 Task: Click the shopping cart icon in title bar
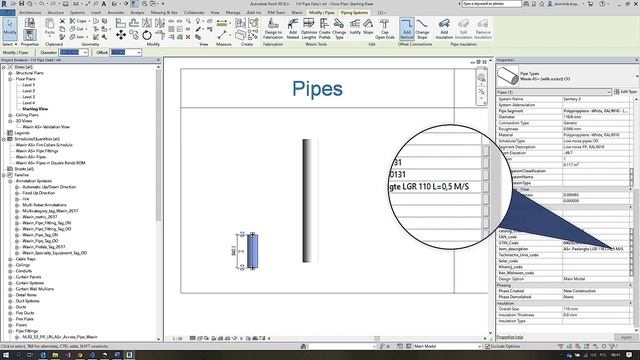click(x=590, y=4)
